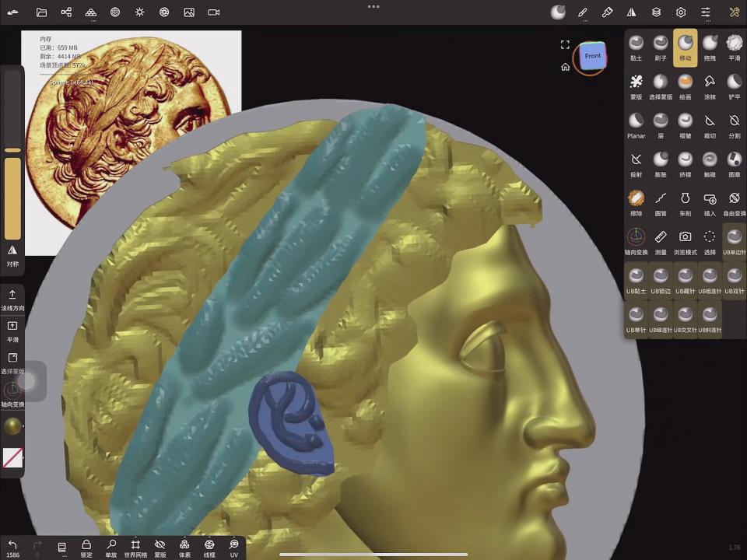747x560 pixels.
Task: Toggle 线框 (Wireframe) display
Action: pos(209,548)
